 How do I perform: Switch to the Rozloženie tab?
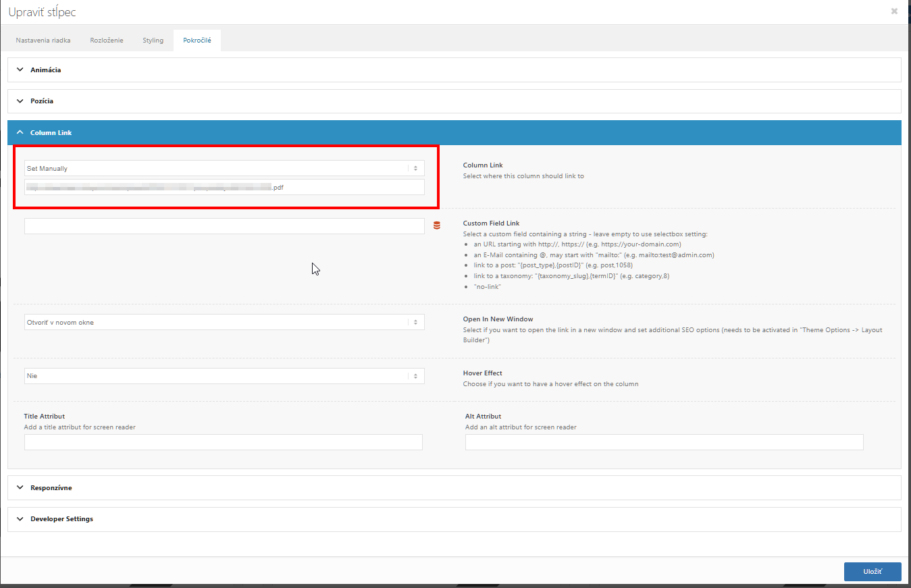click(107, 41)
